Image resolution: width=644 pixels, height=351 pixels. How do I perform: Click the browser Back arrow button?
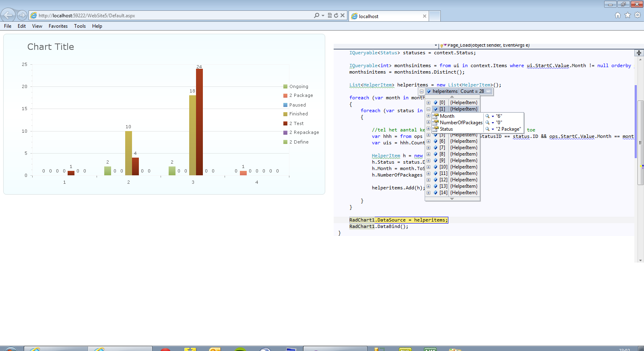pyautogui.click(x=8, y=15)
